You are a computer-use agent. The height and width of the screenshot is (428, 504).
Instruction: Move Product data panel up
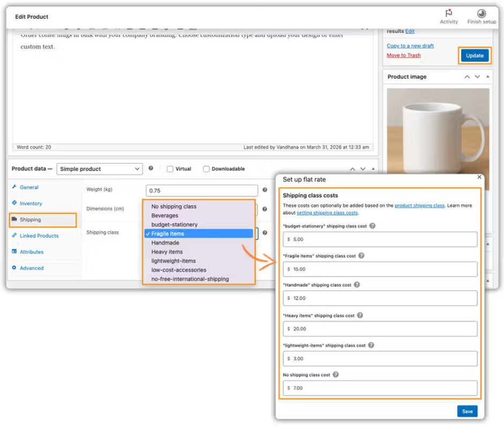pos(352,169)
